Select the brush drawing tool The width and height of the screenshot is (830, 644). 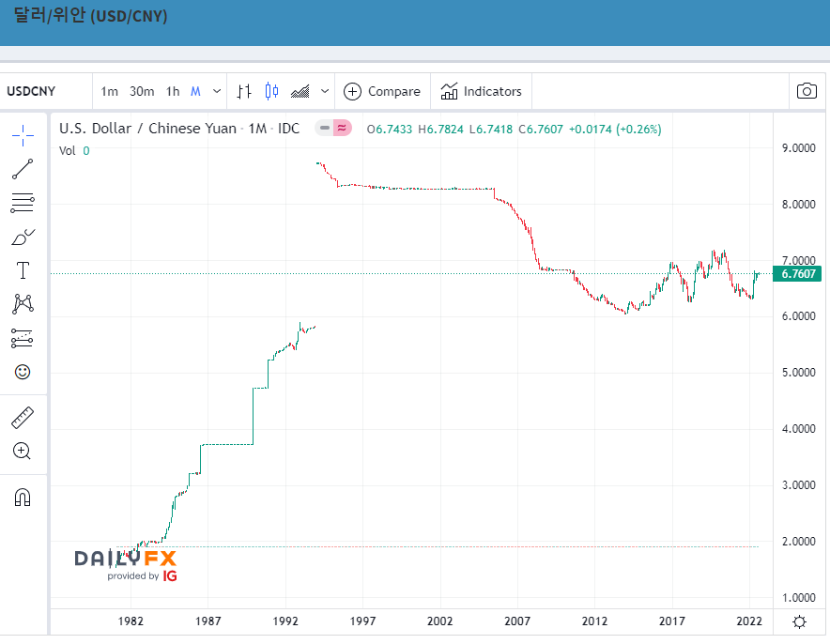click(23, 238)
